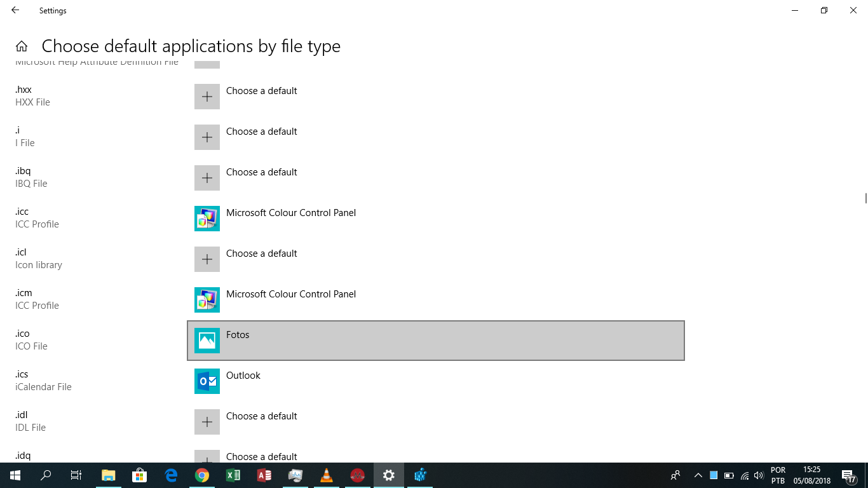The width and height of the screenshot is (868, 488).
Task: Switch the POR PTB input language indicator
Action: (x=778, y=475)
